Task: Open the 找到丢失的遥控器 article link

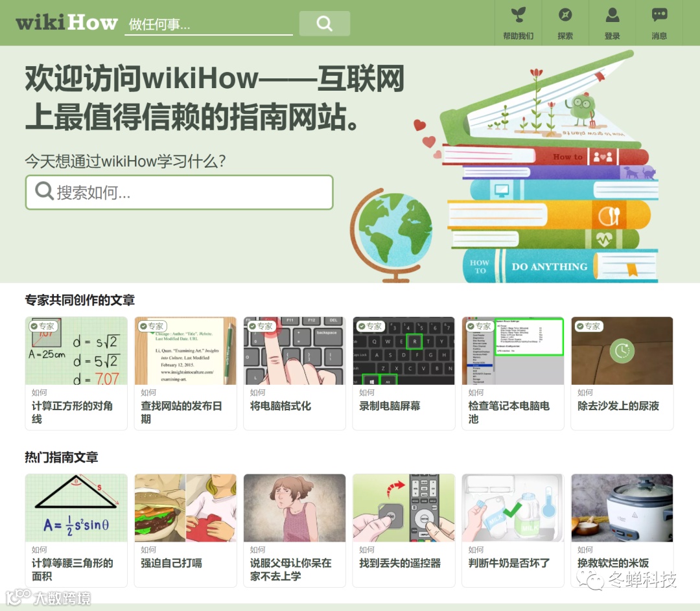Action: pyautogui.click(x=400, y=563)
